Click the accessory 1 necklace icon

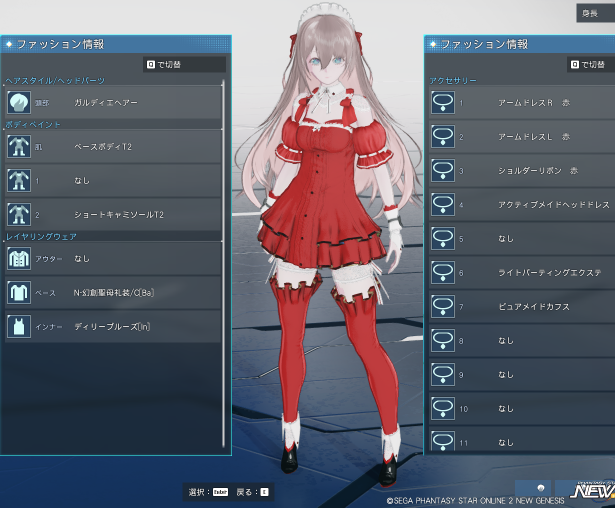[443, 103]
